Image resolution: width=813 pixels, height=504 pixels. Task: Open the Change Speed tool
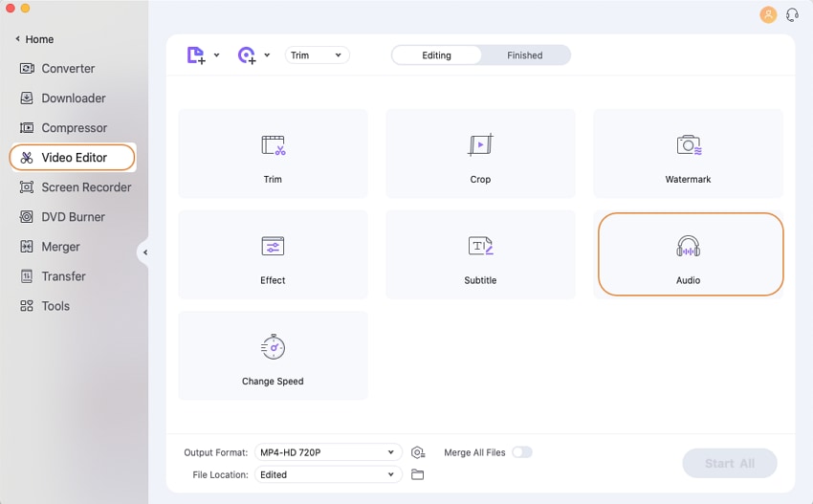[273, 355]
